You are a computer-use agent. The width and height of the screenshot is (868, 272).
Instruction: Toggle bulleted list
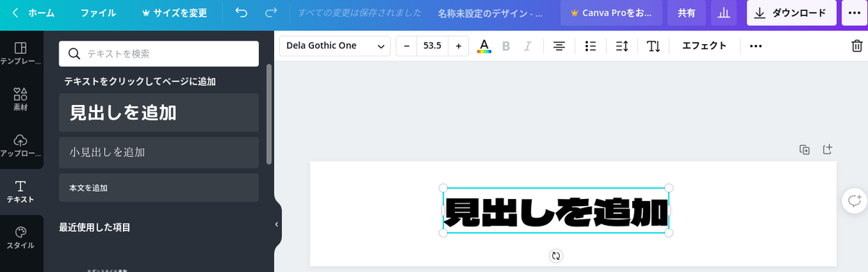click(590, 46)
